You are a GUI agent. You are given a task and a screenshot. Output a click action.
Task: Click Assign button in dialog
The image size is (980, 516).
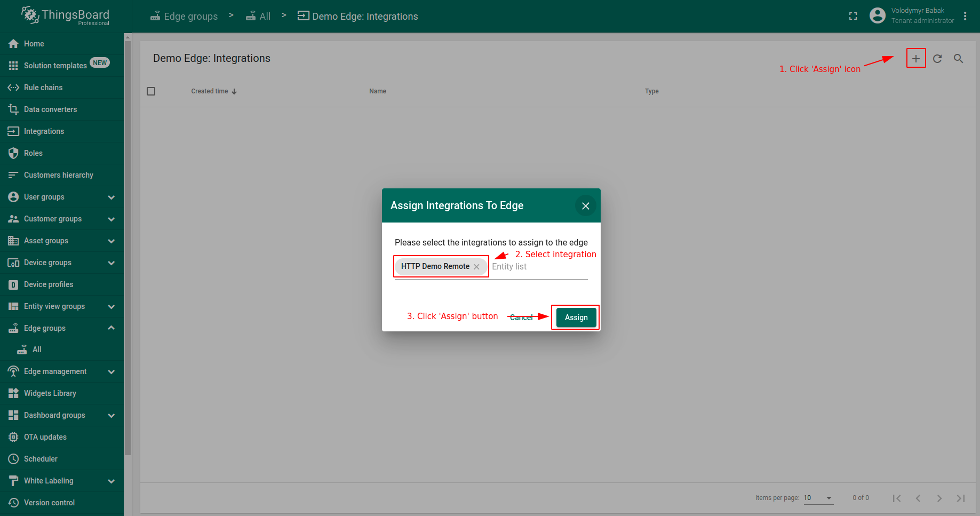pyautogui.click(x=576, y=317)
